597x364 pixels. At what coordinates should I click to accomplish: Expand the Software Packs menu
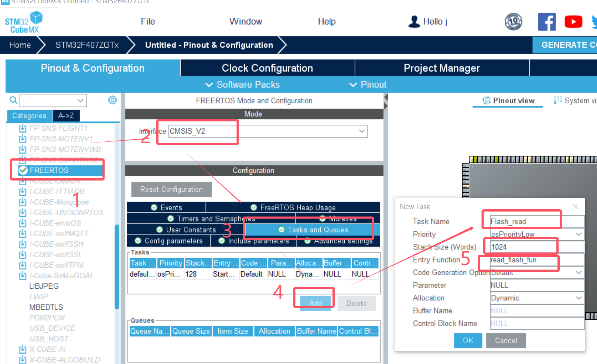point(243,85)
